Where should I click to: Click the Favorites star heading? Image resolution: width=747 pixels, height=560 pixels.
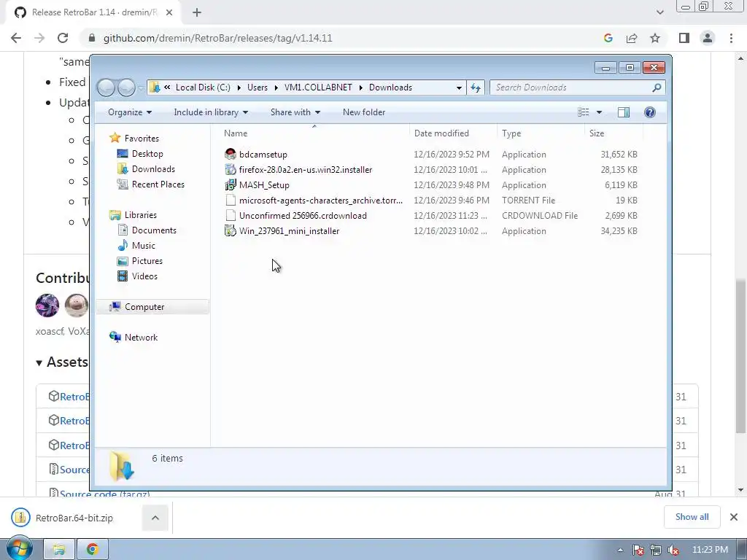coord(142,139)
